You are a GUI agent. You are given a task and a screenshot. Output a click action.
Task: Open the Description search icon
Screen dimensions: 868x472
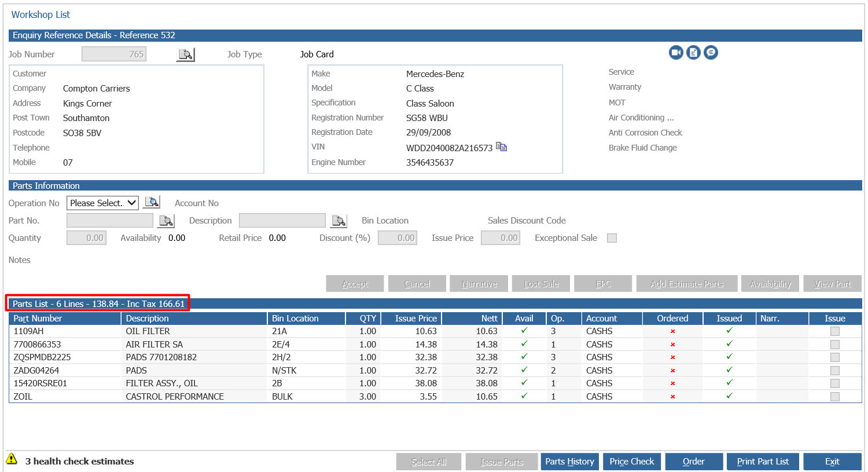339,221
